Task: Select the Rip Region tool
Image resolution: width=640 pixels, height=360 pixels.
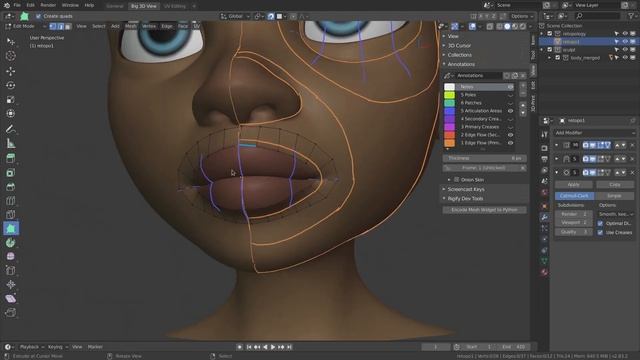Action: coord(11,313)
